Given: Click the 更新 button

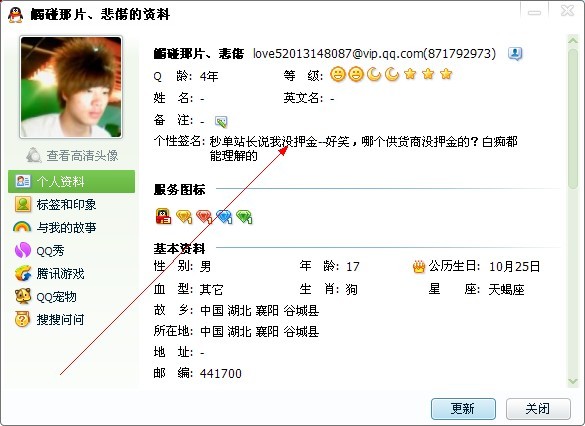Looking at the screenshot, I should click(463, 409).
